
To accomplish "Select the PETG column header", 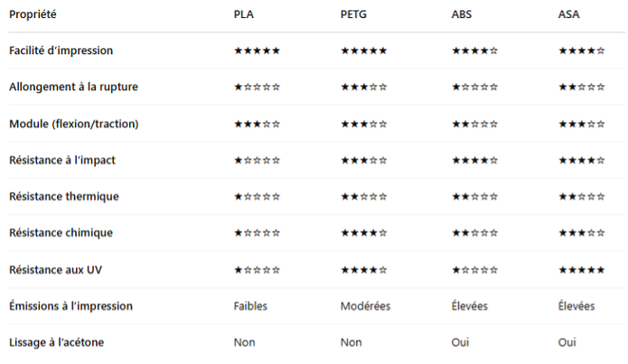I will [x=354, y=14].
